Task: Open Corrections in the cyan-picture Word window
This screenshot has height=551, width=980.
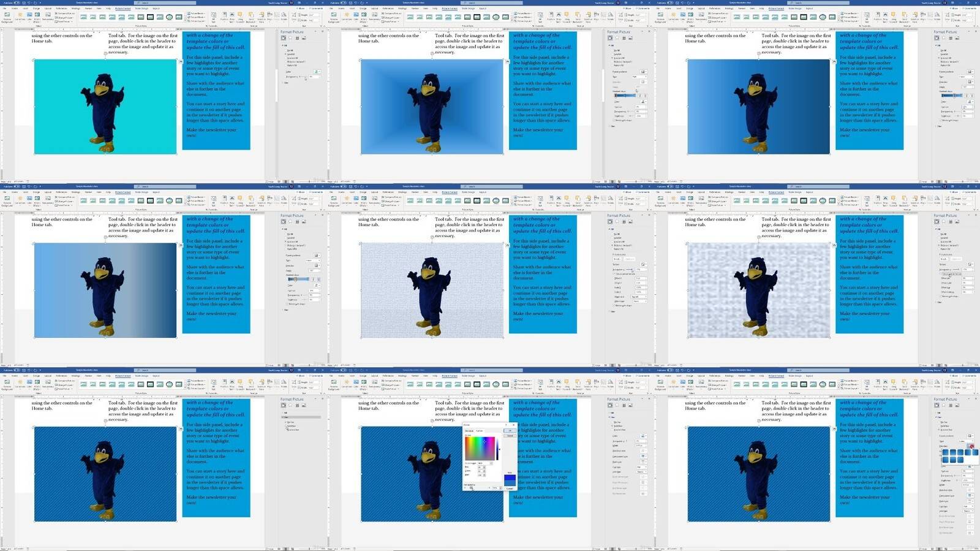Action: point(20,17)
